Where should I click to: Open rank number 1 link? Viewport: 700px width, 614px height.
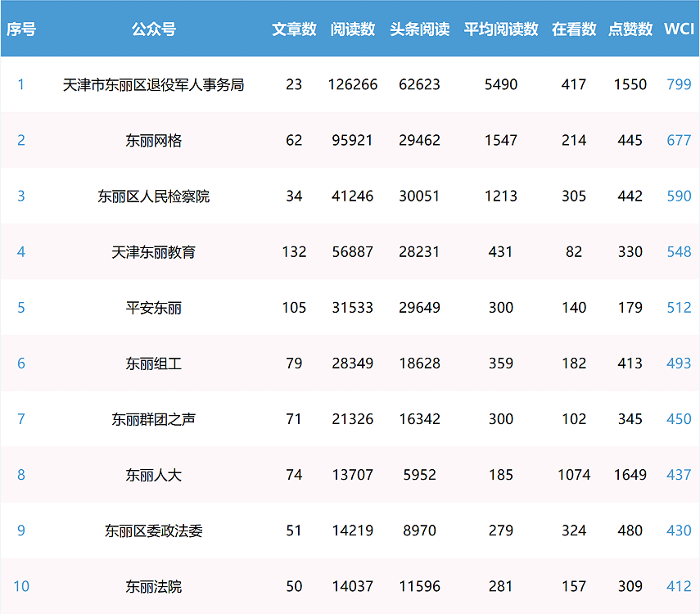21,84
